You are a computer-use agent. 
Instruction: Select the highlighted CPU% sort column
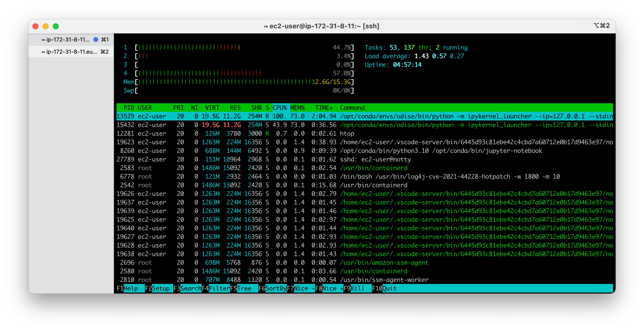pyautogui.click(x=279, y=108)
